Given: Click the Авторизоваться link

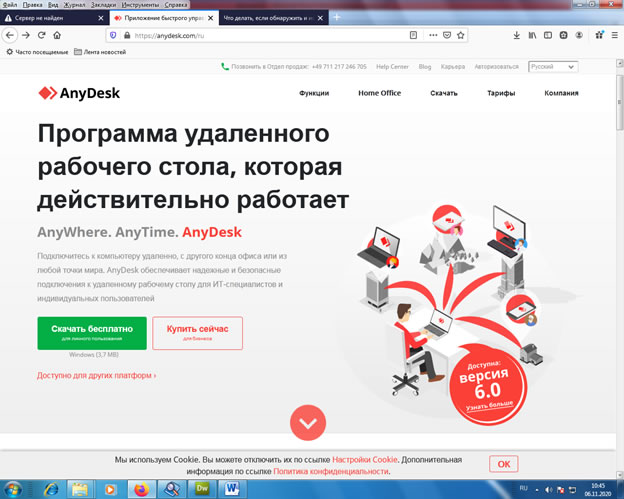Looking at the screenshot, I should pos(496,67).
